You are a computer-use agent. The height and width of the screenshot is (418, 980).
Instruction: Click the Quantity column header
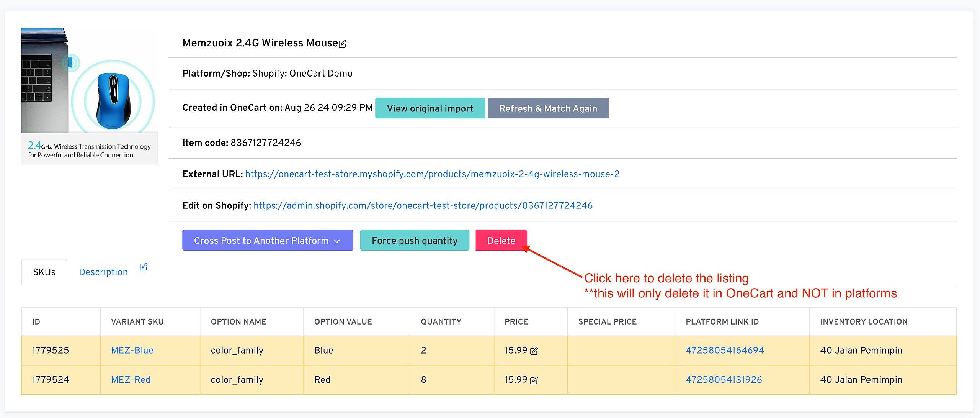[441, 322]
